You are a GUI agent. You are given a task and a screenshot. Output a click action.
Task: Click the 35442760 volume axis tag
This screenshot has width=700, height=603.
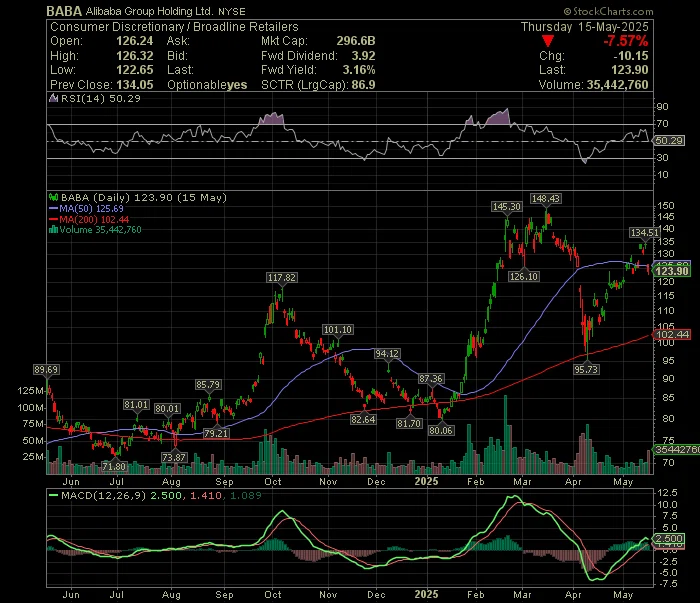click(677, 449)
